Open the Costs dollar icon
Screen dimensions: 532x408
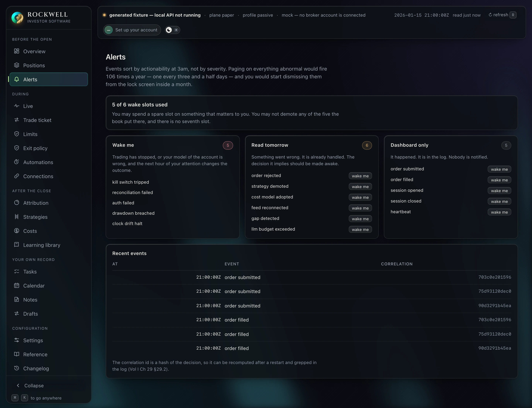16,231
